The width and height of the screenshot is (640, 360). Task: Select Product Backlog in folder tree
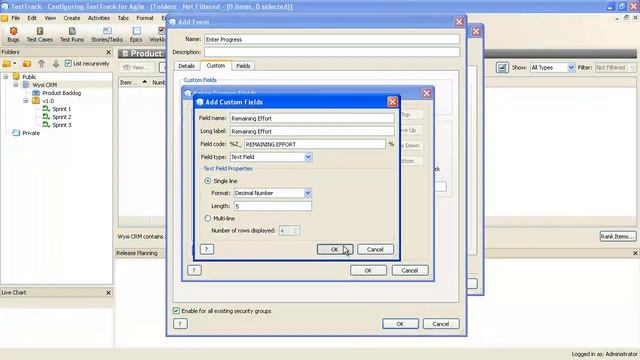click(62, 93)
